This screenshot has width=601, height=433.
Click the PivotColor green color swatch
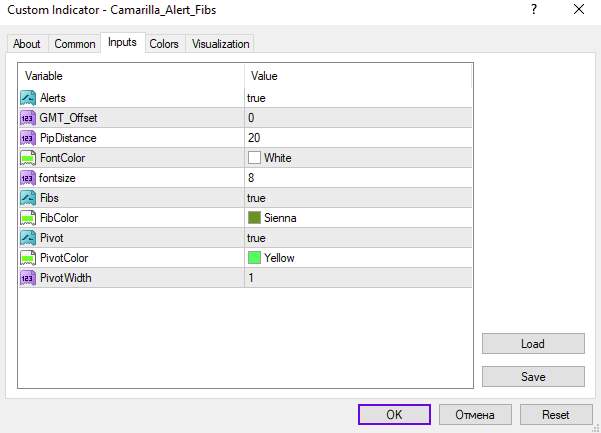(x=254, y=258)
